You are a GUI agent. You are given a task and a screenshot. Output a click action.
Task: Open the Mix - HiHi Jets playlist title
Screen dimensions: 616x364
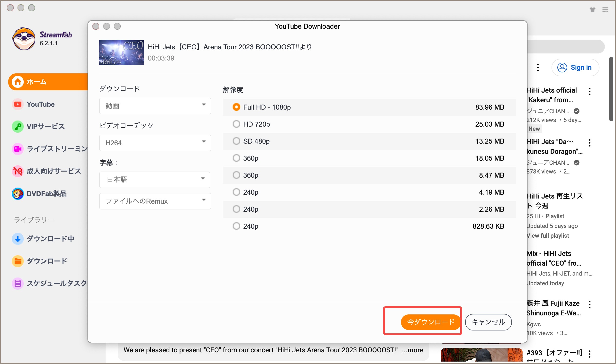point(554,258)
